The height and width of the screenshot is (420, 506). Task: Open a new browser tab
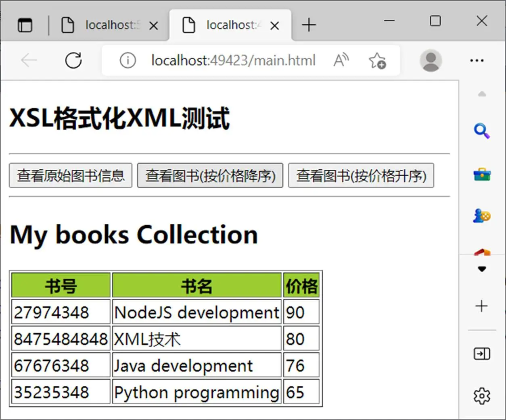pos(309,25)
